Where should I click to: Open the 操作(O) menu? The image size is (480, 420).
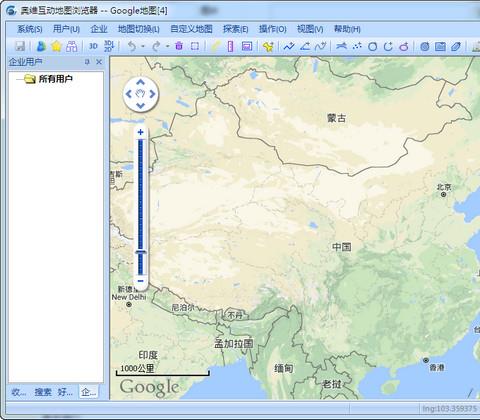[x=272, y=29]
